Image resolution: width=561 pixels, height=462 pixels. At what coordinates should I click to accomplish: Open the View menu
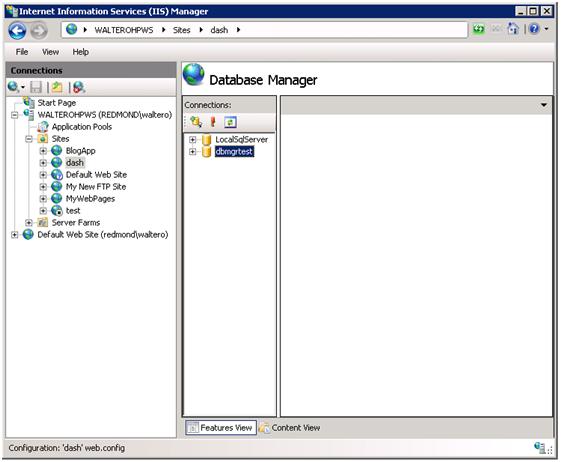(x=50, y=52)
